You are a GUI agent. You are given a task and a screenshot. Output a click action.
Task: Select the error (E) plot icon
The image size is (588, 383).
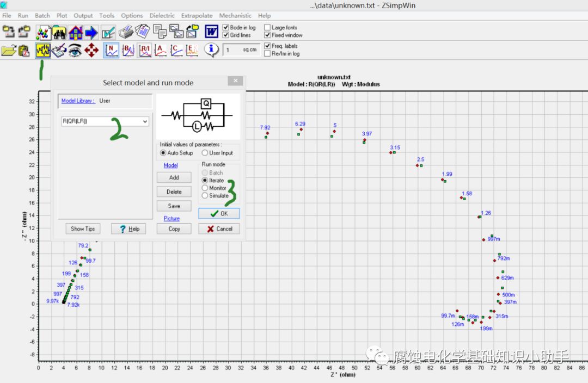(192, 50)
